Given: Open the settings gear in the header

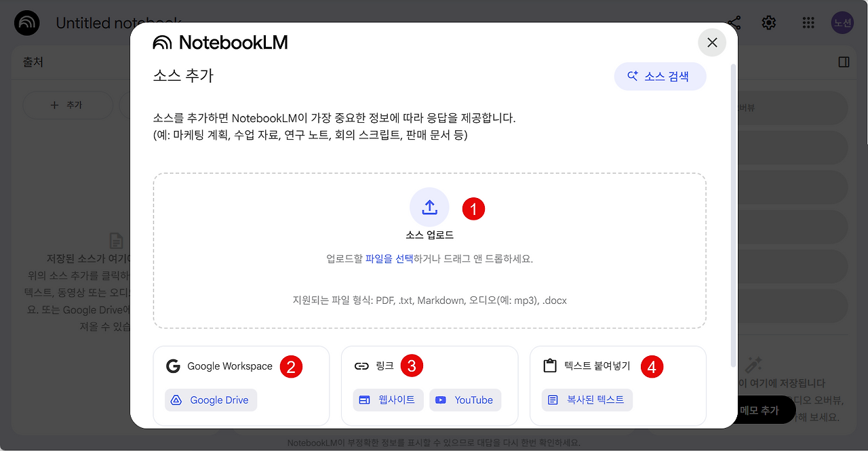Looking at the screenshot, I should pyautogui.click(x=768, y=23).
